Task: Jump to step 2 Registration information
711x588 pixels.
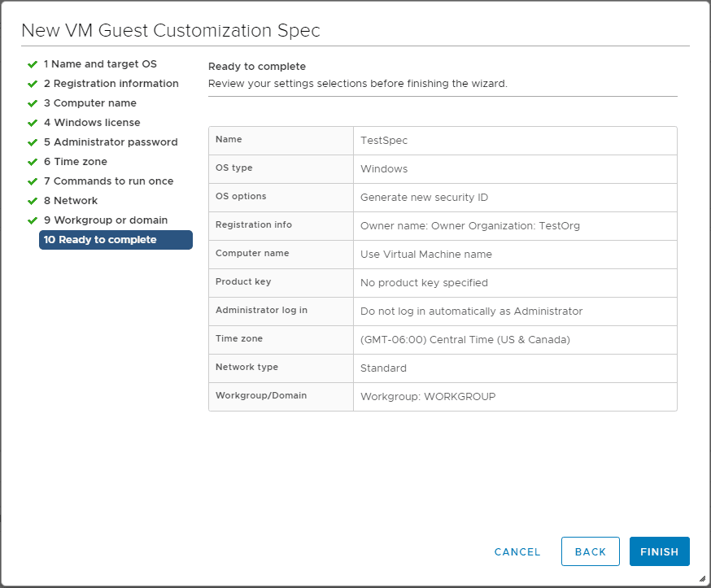Action: pos(111,84)
